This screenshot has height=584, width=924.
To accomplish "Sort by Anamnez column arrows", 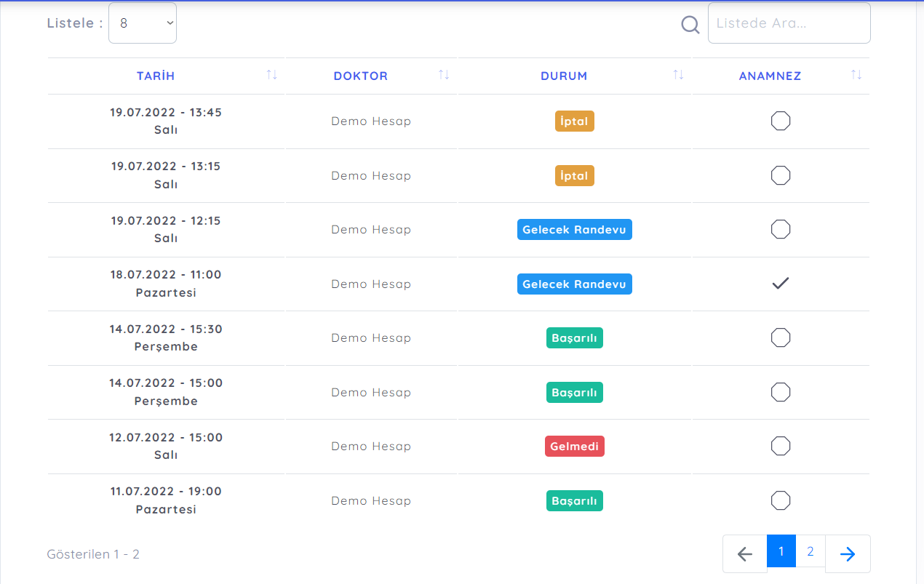I will pyautogui.click(x=856, y=75).
